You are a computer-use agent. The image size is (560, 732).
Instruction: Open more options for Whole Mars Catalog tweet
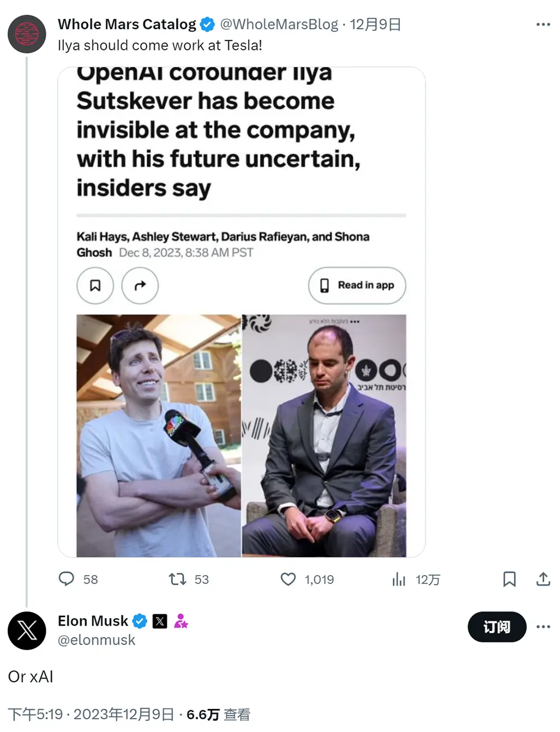[x=543, y=25]
